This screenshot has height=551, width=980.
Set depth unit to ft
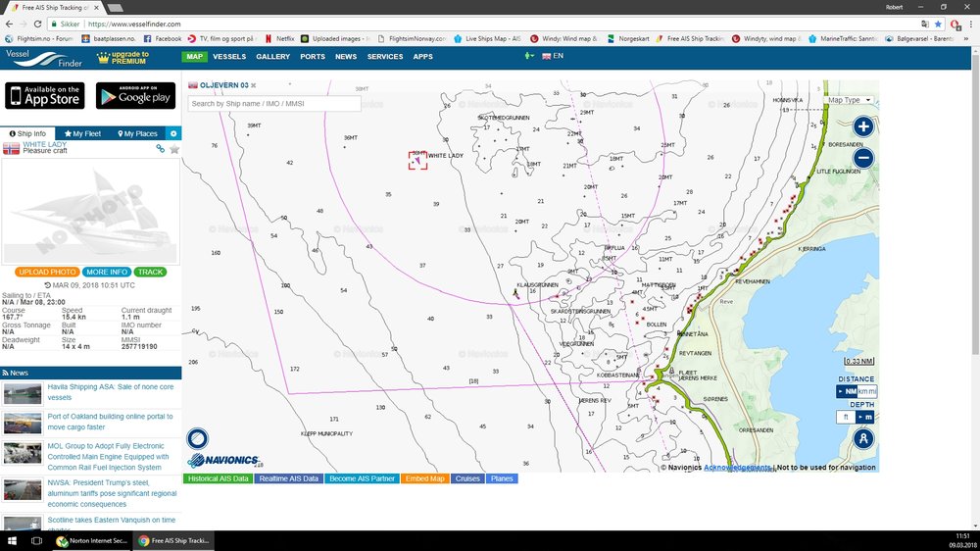click(846, 417)
